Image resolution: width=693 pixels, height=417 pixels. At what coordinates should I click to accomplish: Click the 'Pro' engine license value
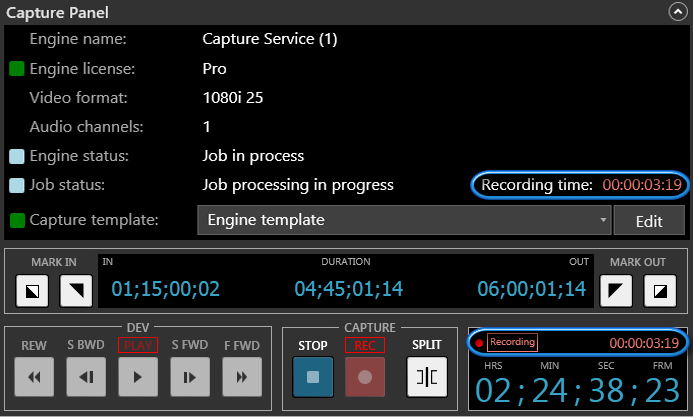click(214, 69)
